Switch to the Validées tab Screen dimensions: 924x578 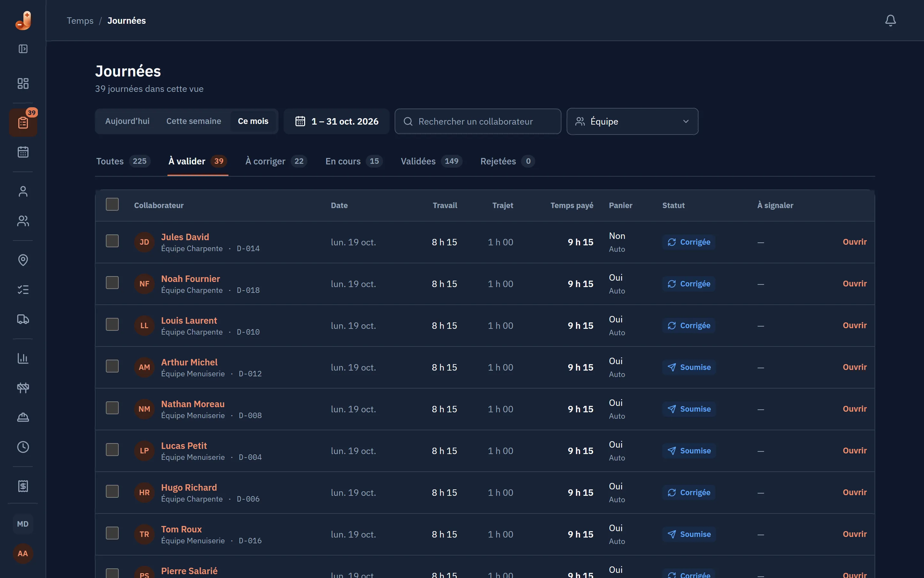pyautogui.click(x=431, y=161)
